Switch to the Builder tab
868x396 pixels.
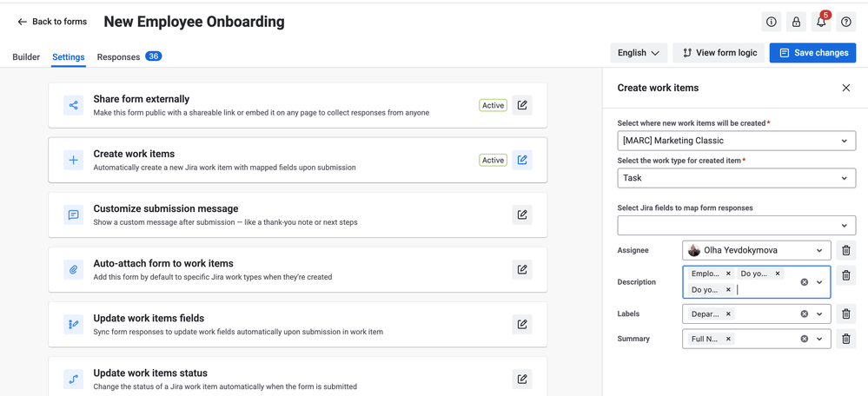tap(26, 57)
